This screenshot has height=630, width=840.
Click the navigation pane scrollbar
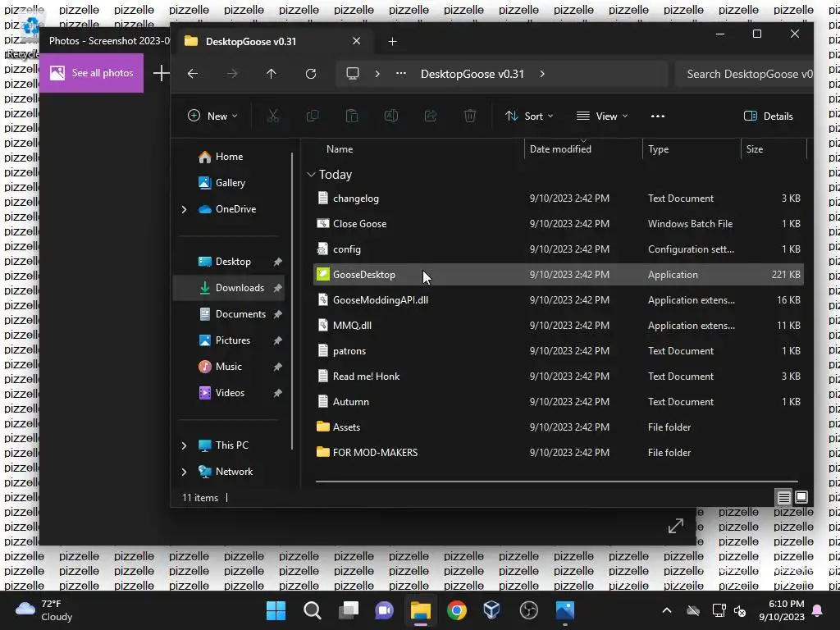[x=292, y=300]
